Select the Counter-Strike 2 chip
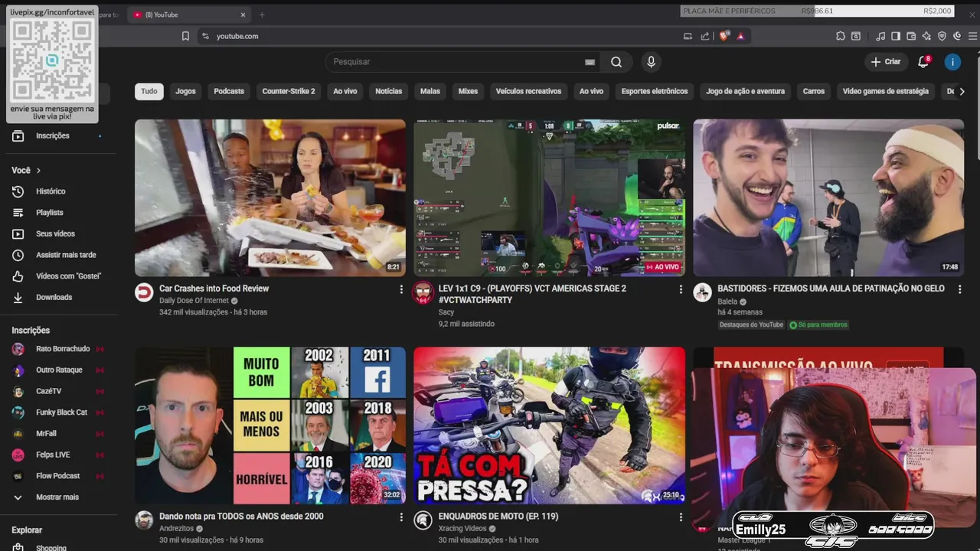This screenshot has width=980, height=551. (289, 91)
